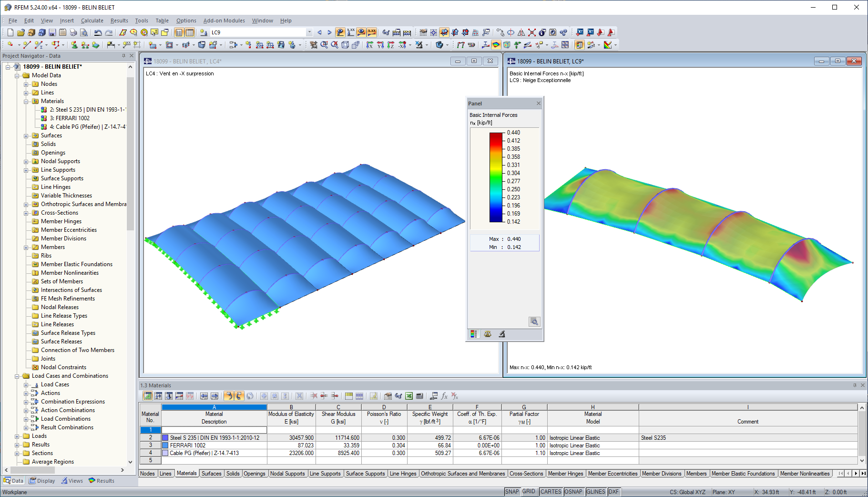Viewport: 868px width, 497px height.
Task: Toggle the GRID mode in the status bar
Action: click(529, 491)
